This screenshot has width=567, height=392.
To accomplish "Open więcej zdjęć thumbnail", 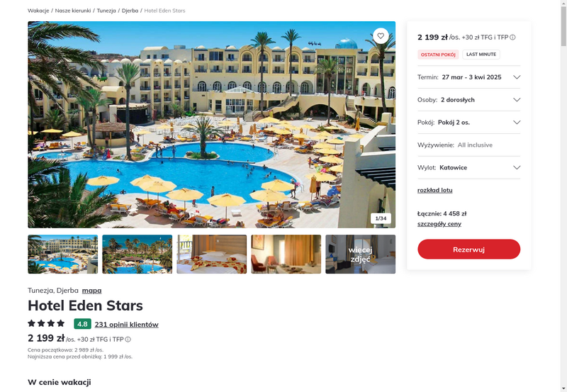I will [360, 254].
